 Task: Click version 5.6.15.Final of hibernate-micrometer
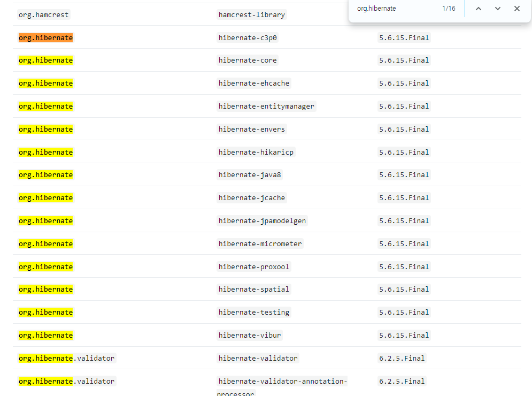point(404,243)
